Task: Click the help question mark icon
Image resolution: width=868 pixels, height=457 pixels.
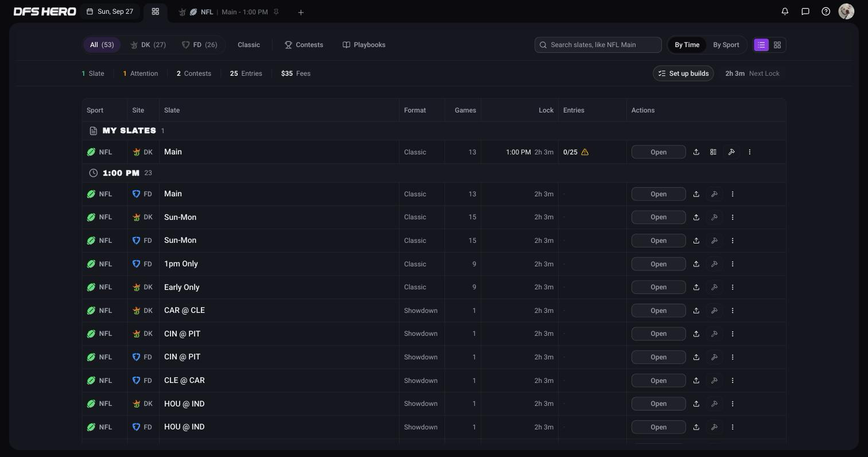Action: click(x=826, y=11)
